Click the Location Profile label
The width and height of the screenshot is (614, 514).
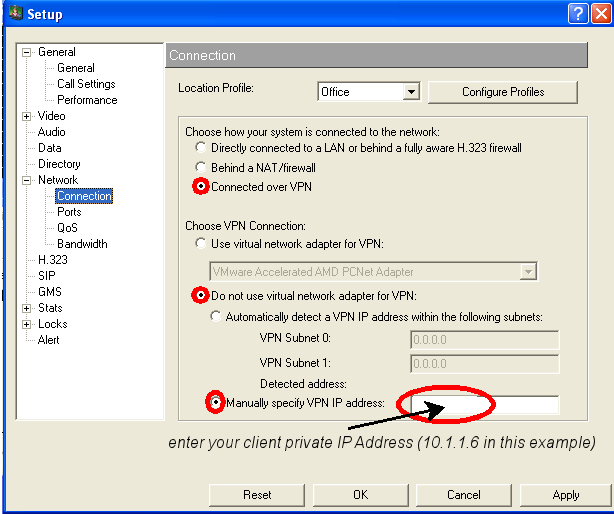pos(216,88)
